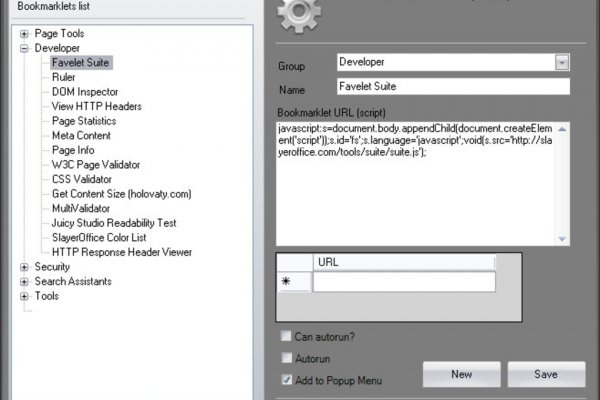
Task: Select W3C Page Validator entry
Action: (x=96, y=164)
